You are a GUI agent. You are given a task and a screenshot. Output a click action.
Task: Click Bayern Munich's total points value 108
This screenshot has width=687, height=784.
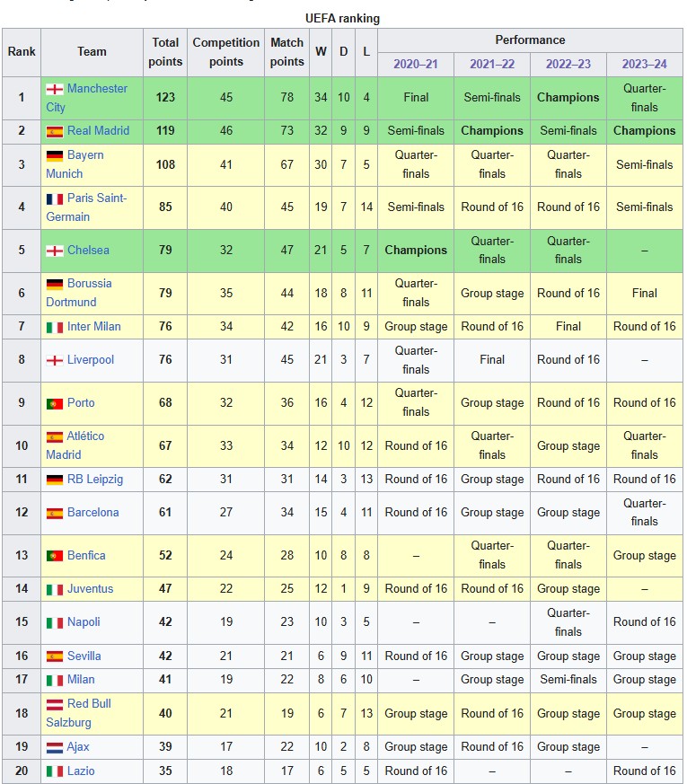point(165,164)
